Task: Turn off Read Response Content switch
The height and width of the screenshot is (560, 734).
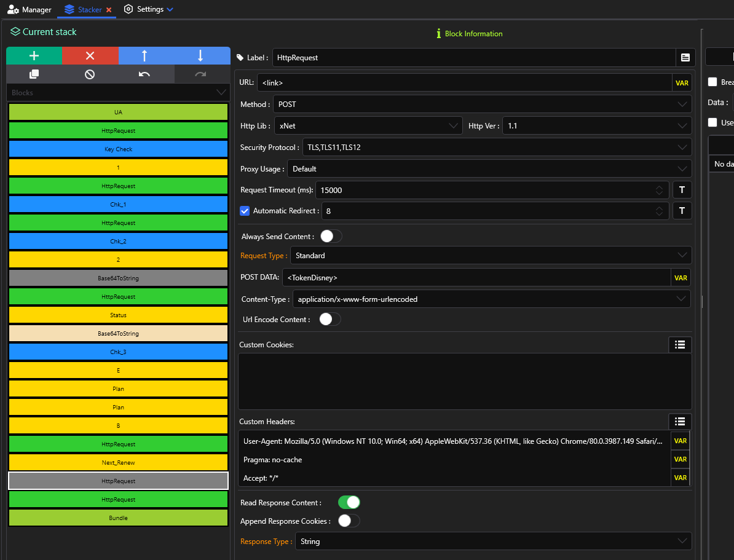Action: 349,502
